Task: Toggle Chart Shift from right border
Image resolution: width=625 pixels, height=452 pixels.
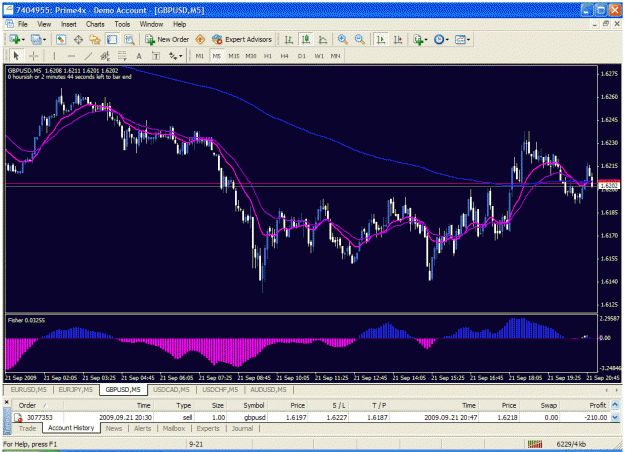Action: pyautogui.click(x=398, y=39)
